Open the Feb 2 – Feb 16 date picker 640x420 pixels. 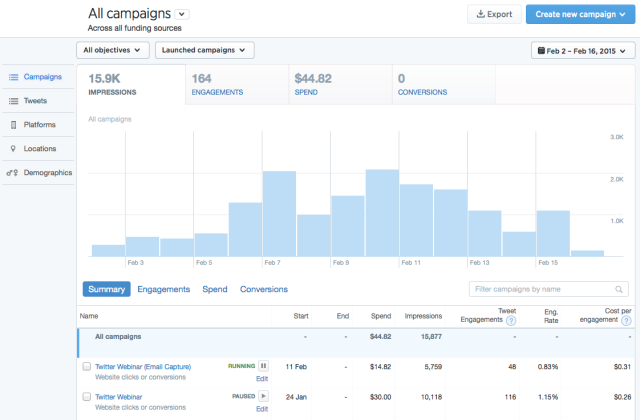point(582,50)
